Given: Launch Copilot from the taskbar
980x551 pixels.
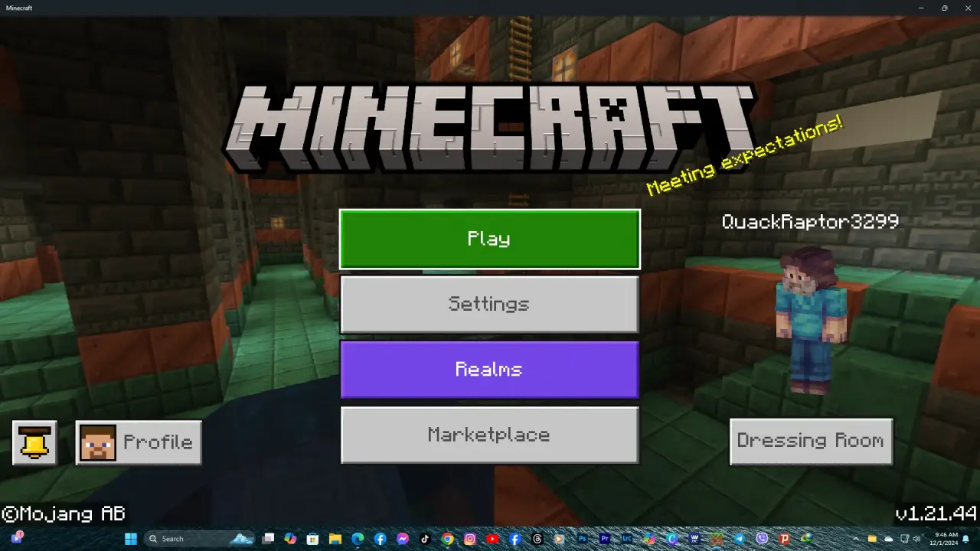Looking at the screenshot, I should tap(290, 539).
